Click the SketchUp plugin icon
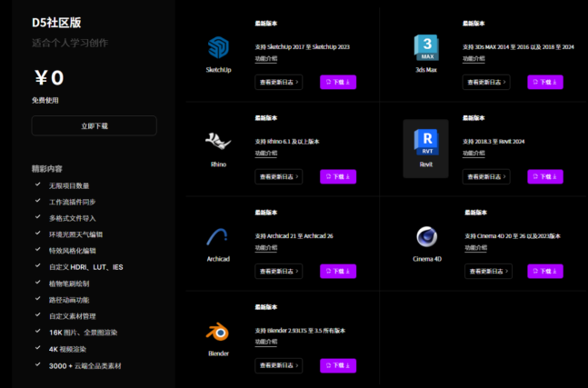 click(x=218, y=48)
